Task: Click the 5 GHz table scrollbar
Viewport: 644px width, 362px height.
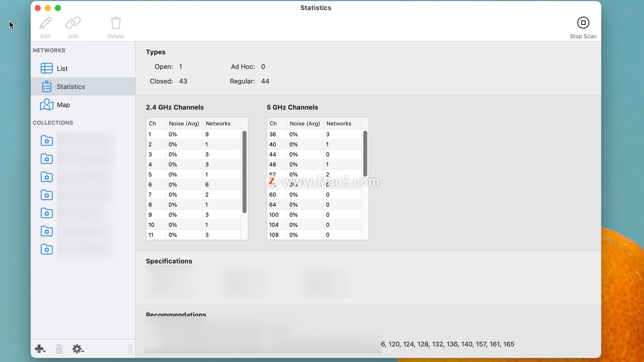Action: pyautogui.click(x=365, y=154)
